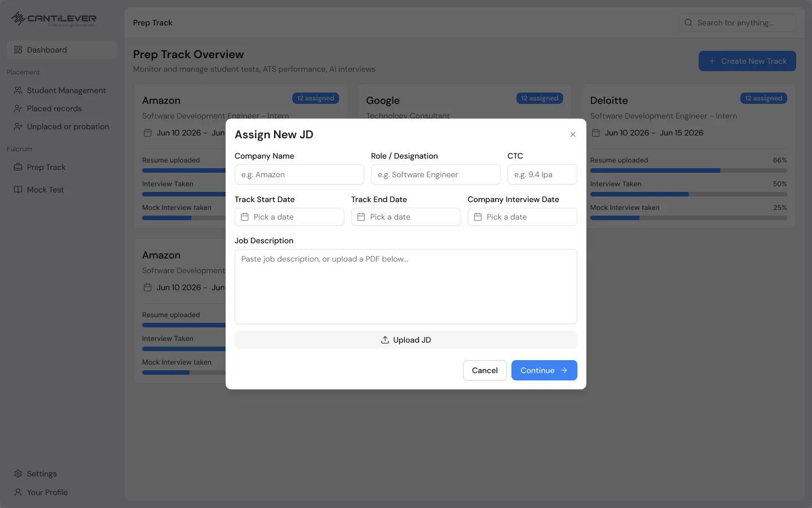Click the lower Amazon card title
Viewport: 812px width, 508px height.
(x=161, y=255)
